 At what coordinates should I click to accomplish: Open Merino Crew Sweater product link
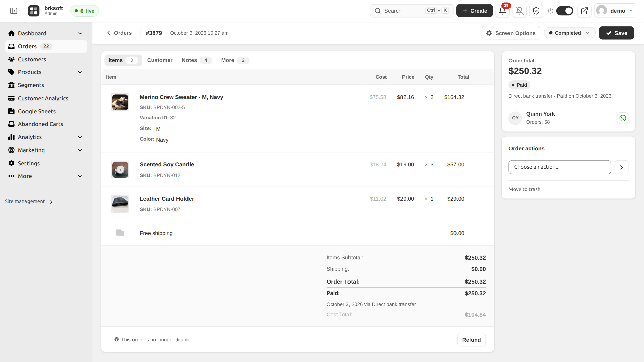pyautogui.click(x=181, y=97)
